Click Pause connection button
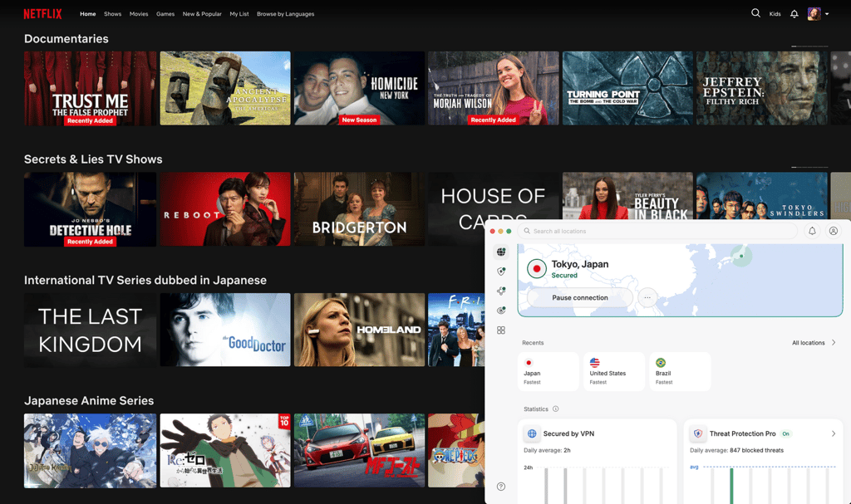The image size is (851, 504). (579, 297)
